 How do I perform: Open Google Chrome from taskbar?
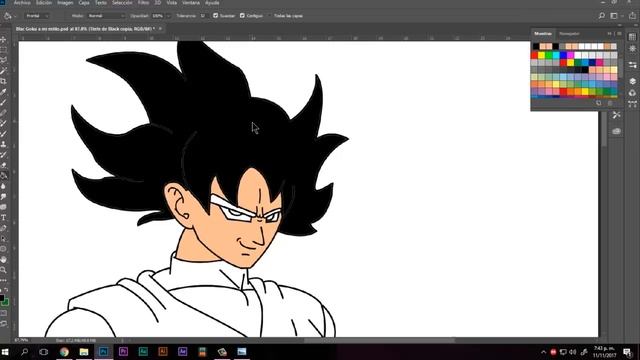64,352
